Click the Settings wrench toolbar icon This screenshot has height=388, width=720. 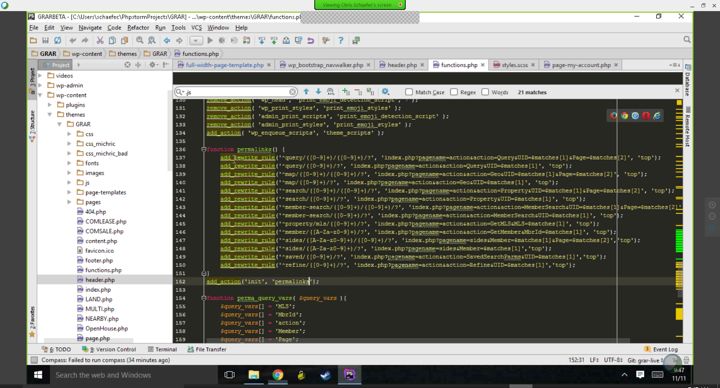point(326,40)
